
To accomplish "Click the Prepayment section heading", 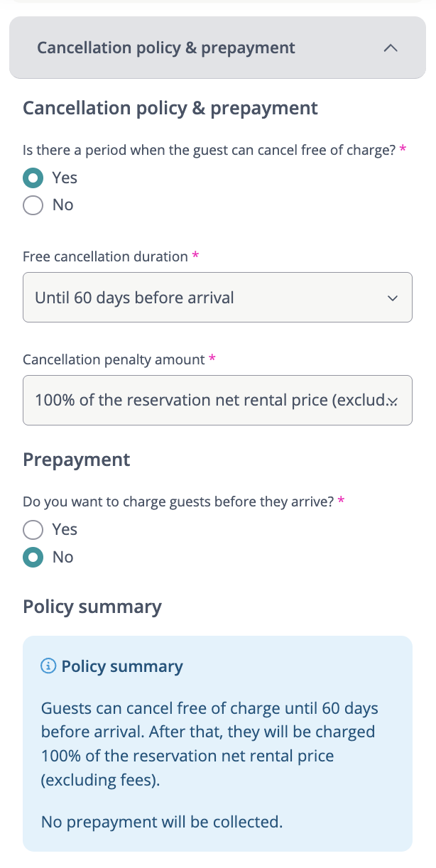I will [76, 460].
